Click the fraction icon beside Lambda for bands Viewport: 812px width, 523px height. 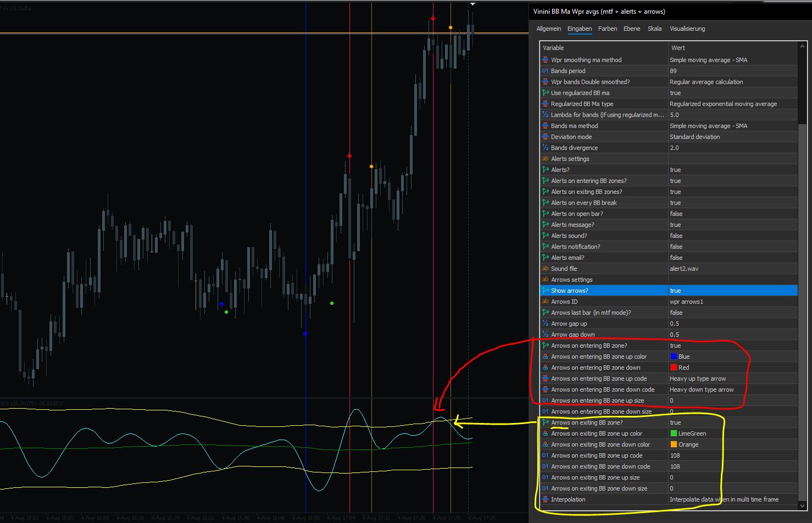(x=546, y=115)
